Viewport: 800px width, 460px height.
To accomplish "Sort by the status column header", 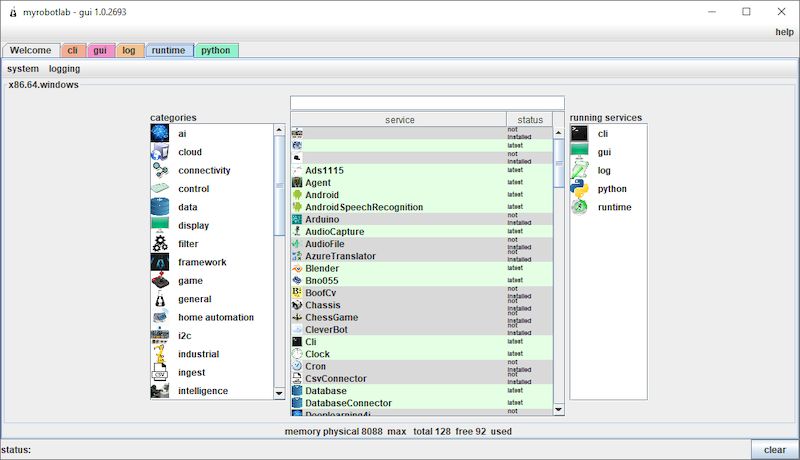I will point(530,120).
